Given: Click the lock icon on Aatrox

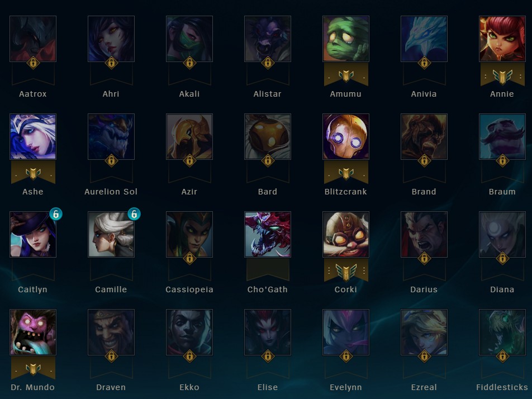Looking at the screenshot, I should pos(33,63).
